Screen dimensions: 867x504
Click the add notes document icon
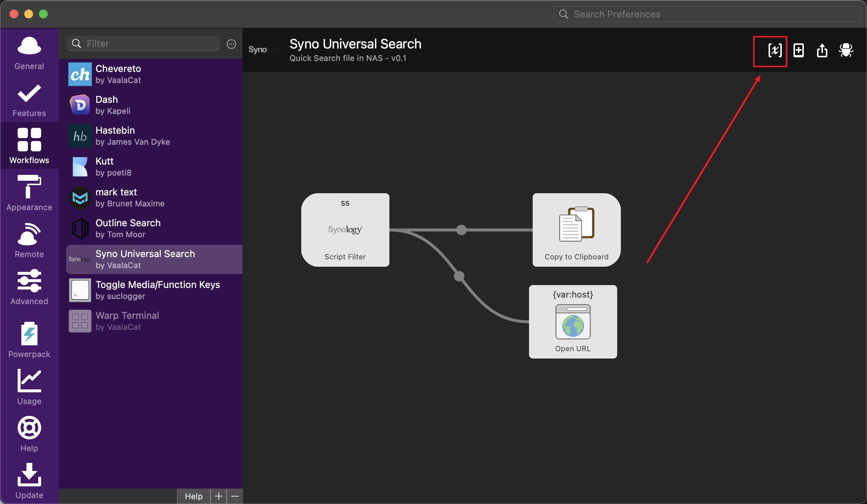(x=798, y=50)
